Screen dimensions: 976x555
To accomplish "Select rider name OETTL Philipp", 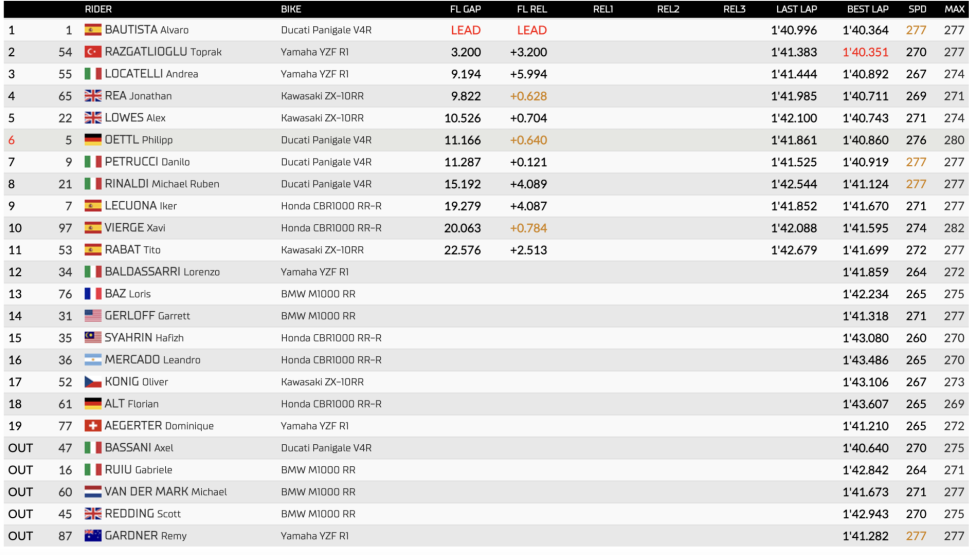I will 139,140.
